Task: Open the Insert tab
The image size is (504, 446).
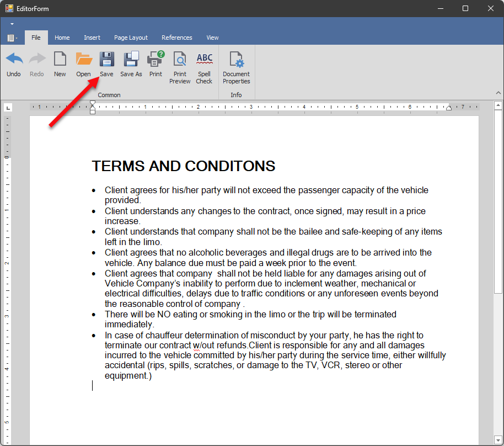Action: pyautogui.click(x=92, y=38)
